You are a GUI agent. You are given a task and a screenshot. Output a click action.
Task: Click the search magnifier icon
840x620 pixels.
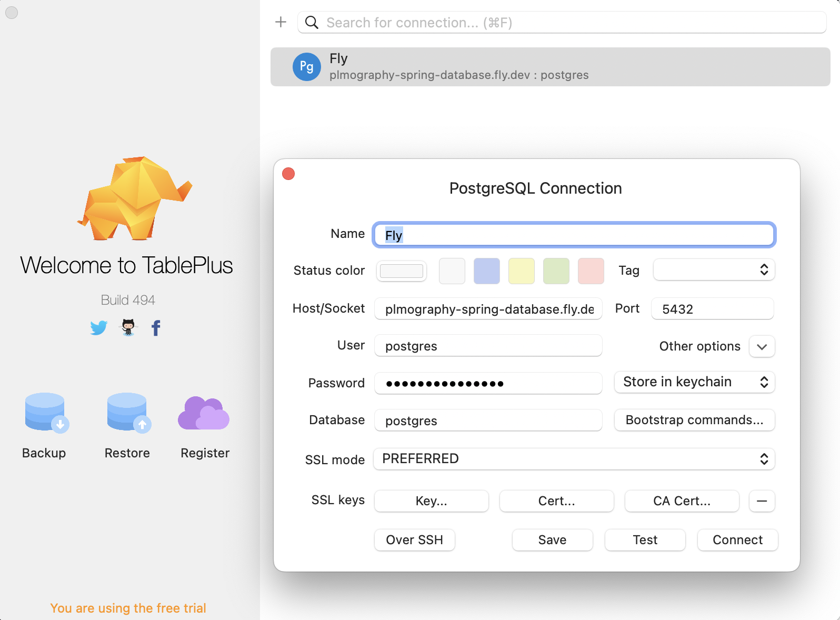click(x=312, y=22)
